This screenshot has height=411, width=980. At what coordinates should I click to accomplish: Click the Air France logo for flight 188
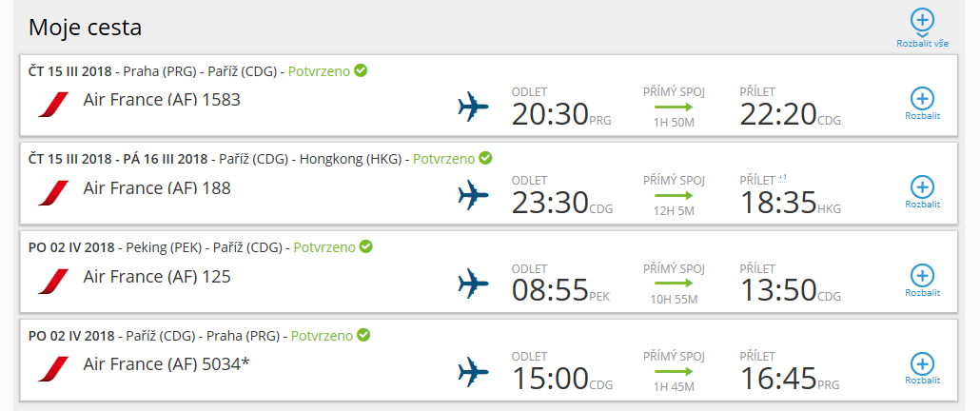53,193
